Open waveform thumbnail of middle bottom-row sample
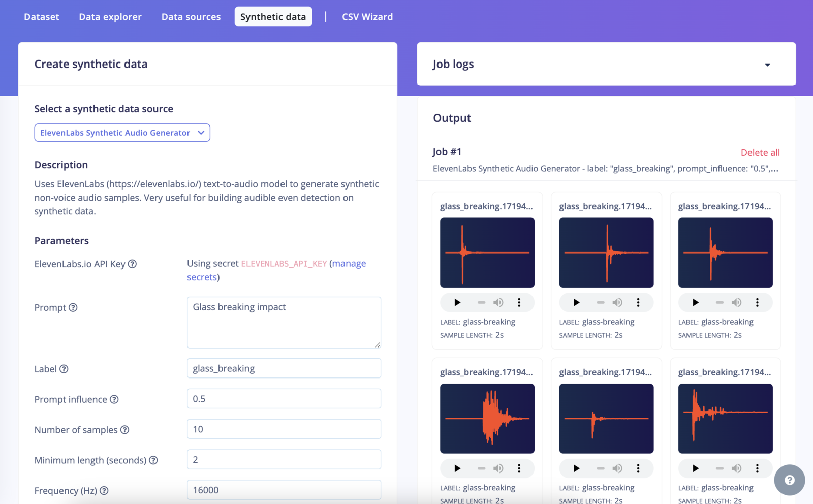The image size is (813, 504). [x=606, y=419]
